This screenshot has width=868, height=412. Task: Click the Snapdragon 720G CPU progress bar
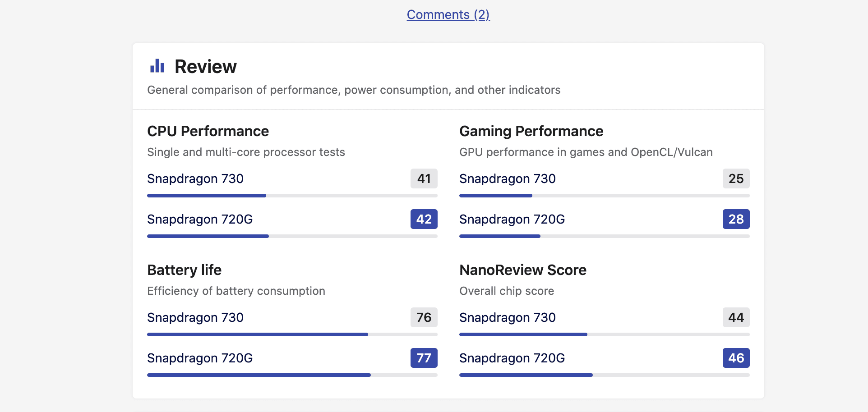coord(292,236)
